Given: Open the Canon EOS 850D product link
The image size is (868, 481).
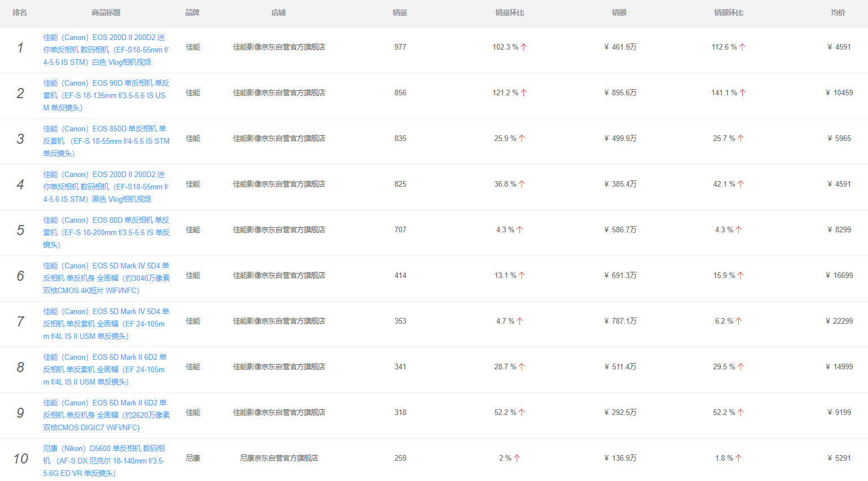Looking at the screenshot, I should coord(106,141).
